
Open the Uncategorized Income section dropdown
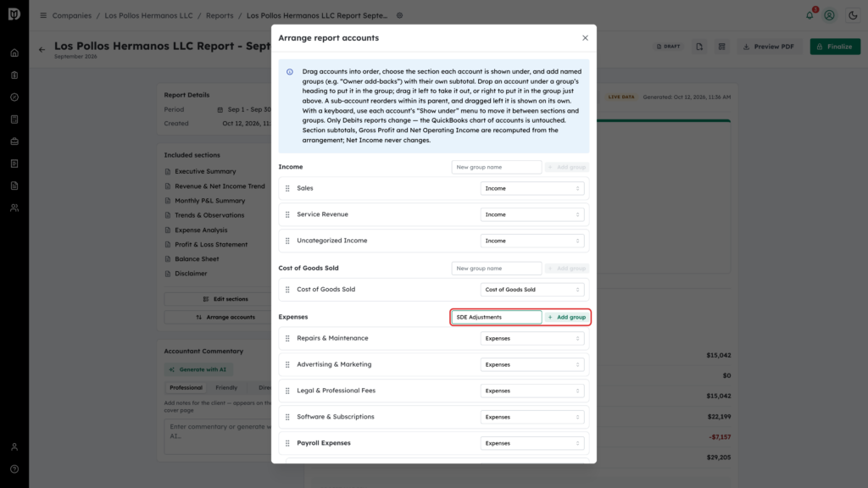(x=532, y=241)
